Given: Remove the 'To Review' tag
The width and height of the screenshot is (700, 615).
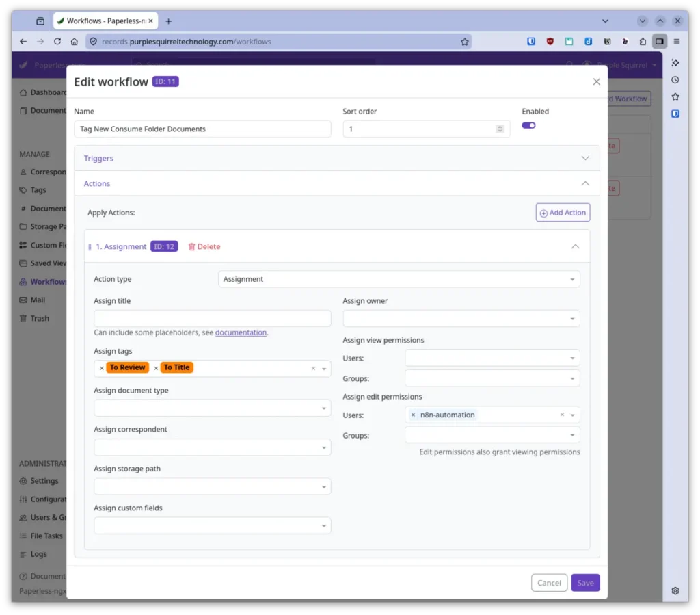Looking at the screenshot, I should [x=100, y=367].
